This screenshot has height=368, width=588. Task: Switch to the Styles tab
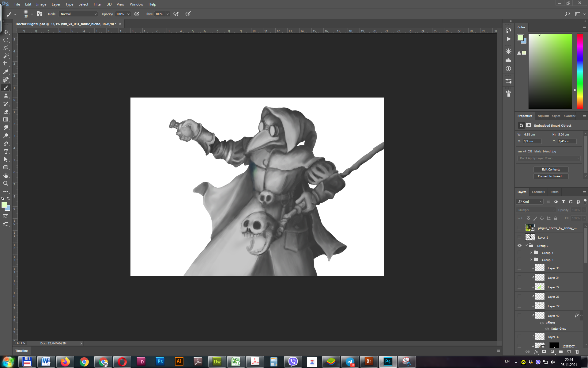pyautogui.click(x=556, y=116)
